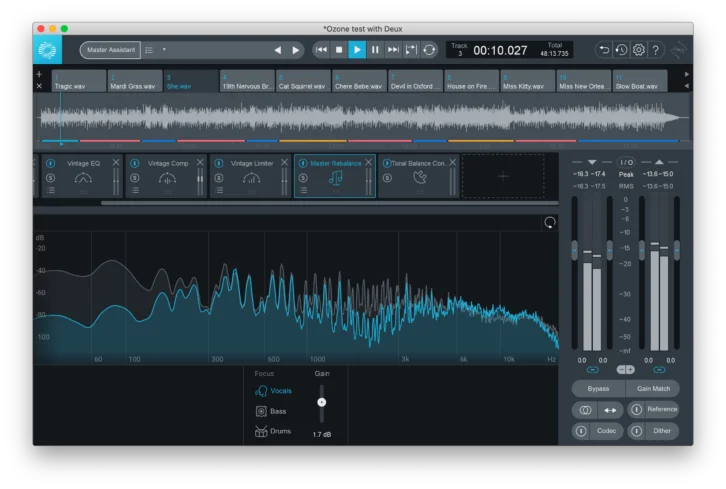Select the She.wav track tab

pos(191,81)
